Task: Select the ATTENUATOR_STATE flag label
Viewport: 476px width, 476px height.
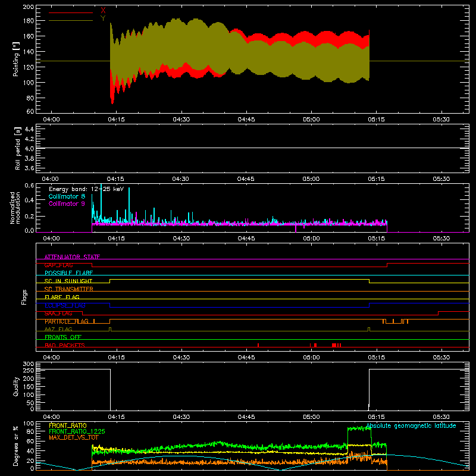Action: tap(72, 257)
